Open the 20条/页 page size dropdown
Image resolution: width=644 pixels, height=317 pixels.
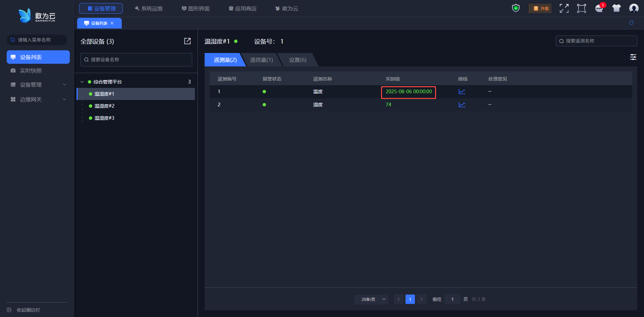371,299
